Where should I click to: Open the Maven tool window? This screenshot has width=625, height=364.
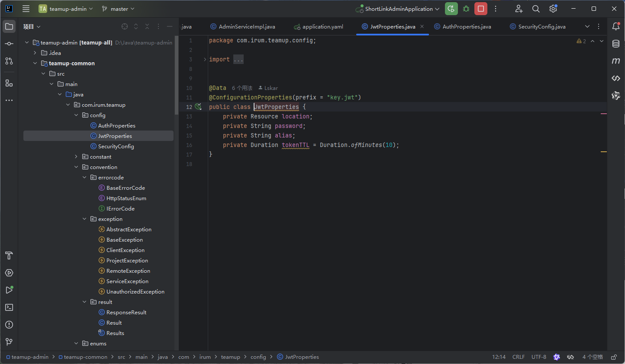pyautogui.click(x=616, y=61)
